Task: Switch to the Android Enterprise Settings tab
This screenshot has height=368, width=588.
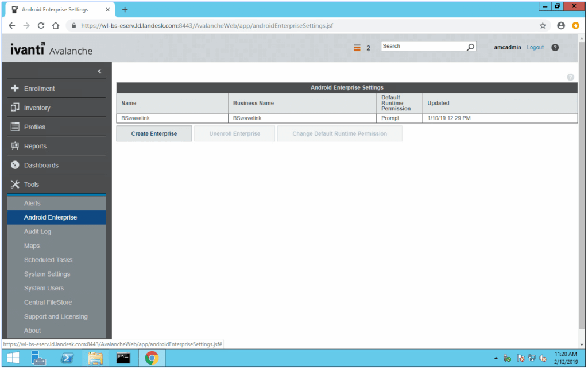Action: (56, 9)
